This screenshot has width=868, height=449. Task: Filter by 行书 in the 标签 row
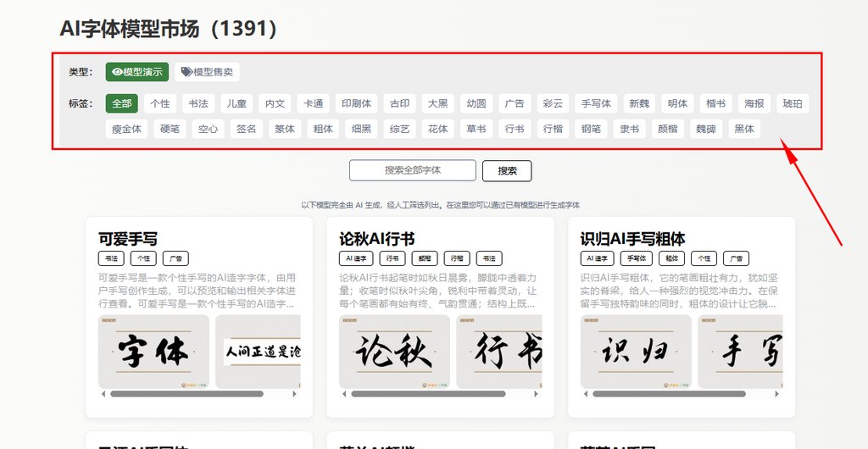coord(515,129)
